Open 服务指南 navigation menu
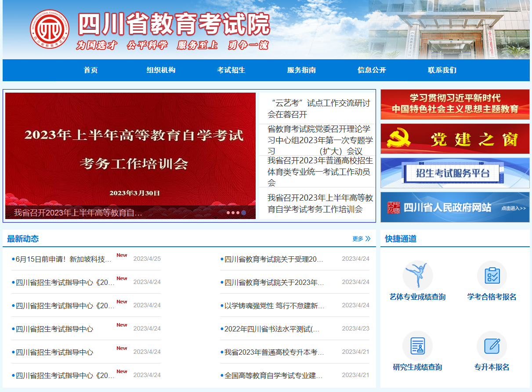 click(301, 70)
